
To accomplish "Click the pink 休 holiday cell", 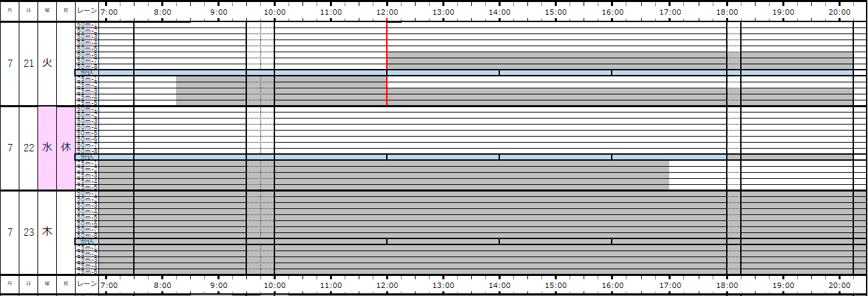I will (x=66, y=148).
